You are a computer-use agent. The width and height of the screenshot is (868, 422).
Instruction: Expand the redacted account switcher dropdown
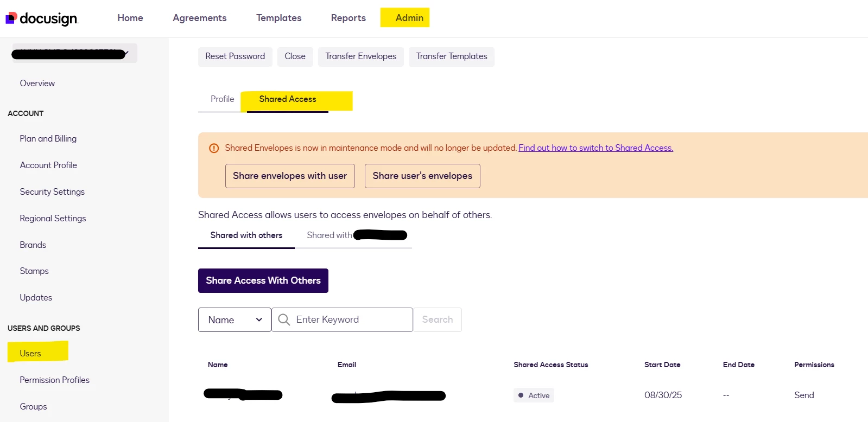[75, 53]
